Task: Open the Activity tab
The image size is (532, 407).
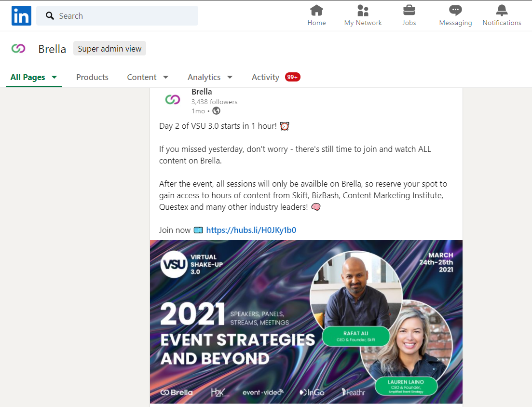Action: coord(265,77)
